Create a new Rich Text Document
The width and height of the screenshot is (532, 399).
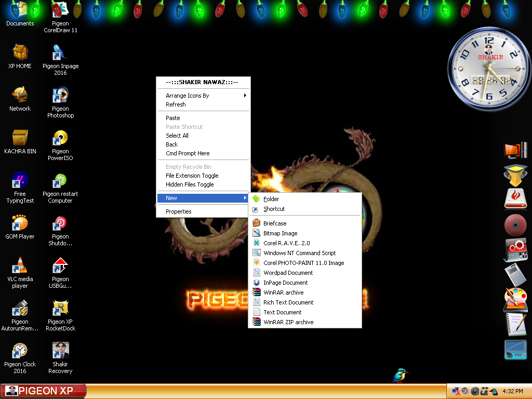click(x=305, y=302)
